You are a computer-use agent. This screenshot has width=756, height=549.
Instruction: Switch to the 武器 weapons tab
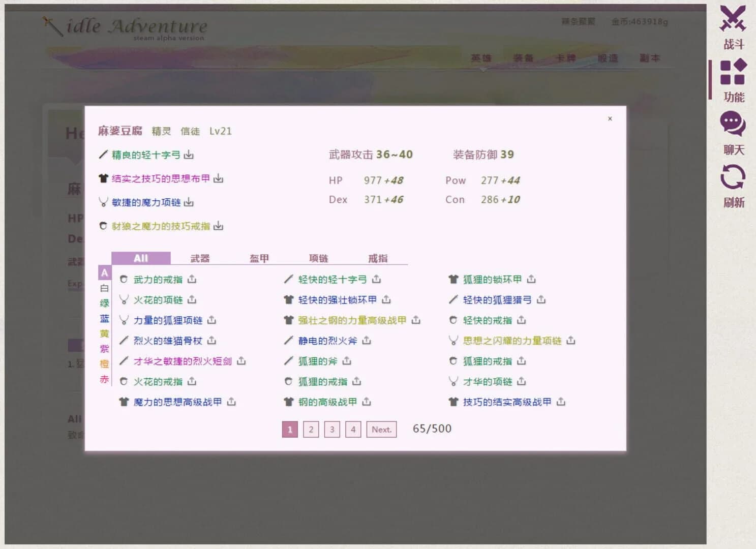tap(200, 258)
